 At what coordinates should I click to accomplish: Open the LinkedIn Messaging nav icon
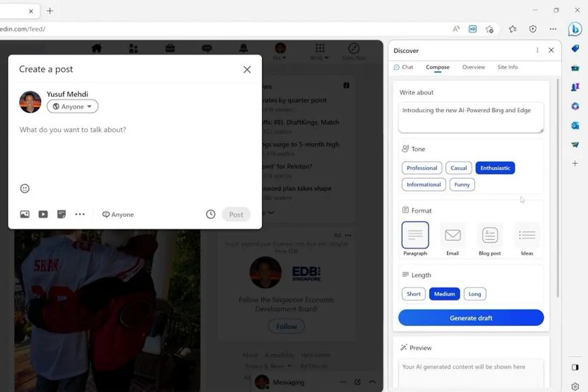pyautogui.click(x=206, y=48)
